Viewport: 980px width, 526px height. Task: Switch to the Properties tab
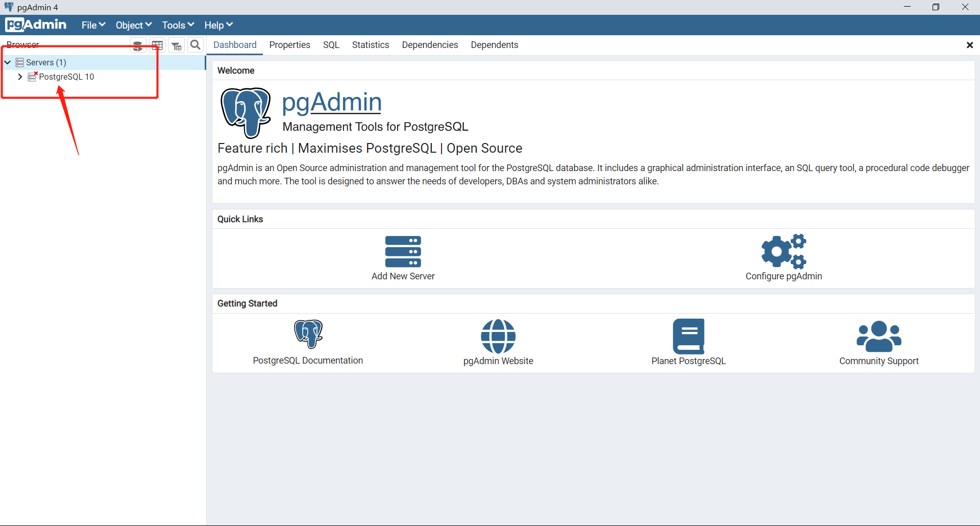click(290, 45)
